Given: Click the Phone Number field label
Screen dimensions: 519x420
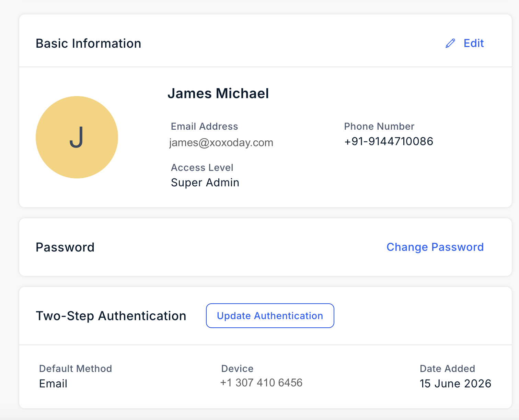Looking at the screenshot, I should click(379, 126).
